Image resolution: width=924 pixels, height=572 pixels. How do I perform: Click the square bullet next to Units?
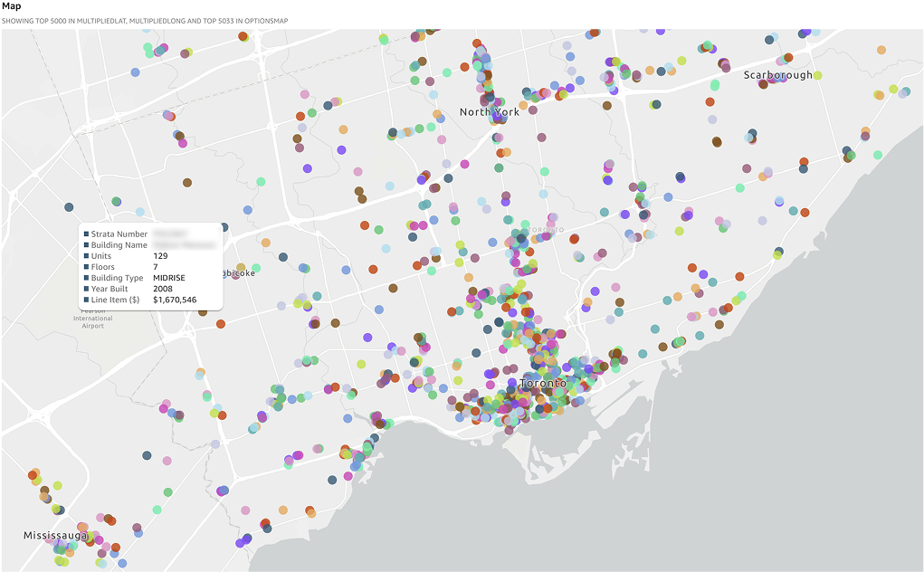pos(86,256)
